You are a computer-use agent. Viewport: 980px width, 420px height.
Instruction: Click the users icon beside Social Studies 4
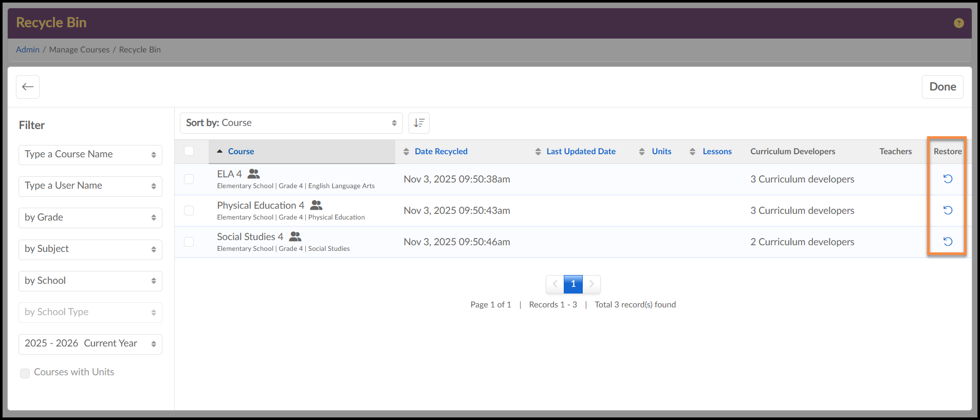point(295,236)
